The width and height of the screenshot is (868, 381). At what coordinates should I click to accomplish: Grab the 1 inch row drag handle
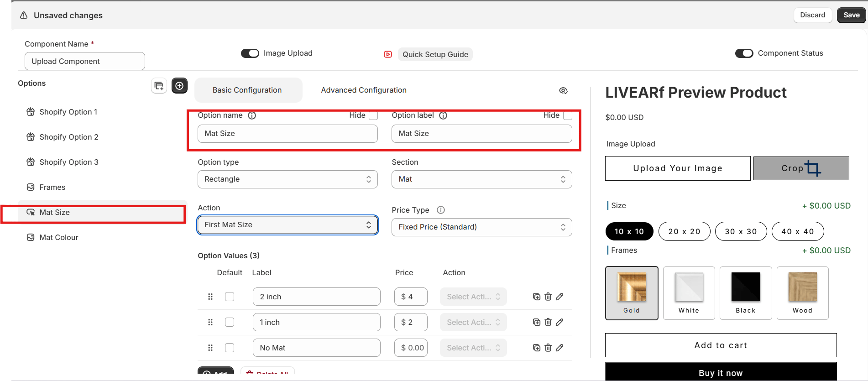pyautogui.click(x=210, y=322)
